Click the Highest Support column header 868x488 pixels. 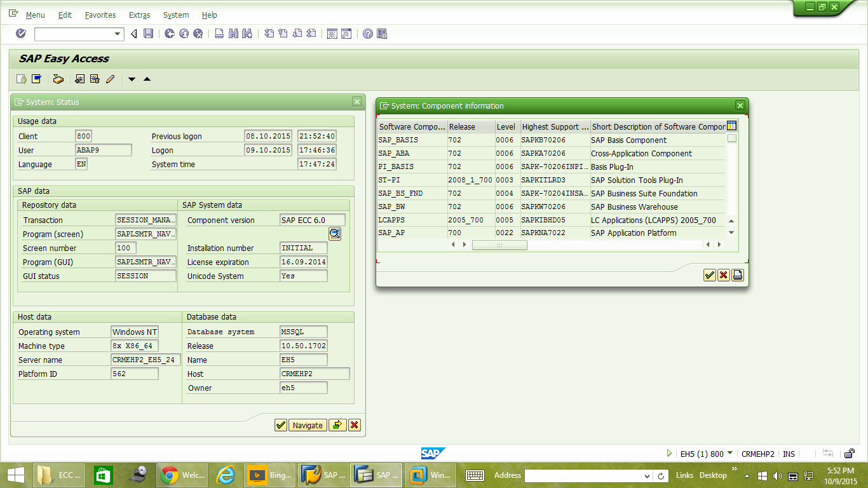point(555,126)
